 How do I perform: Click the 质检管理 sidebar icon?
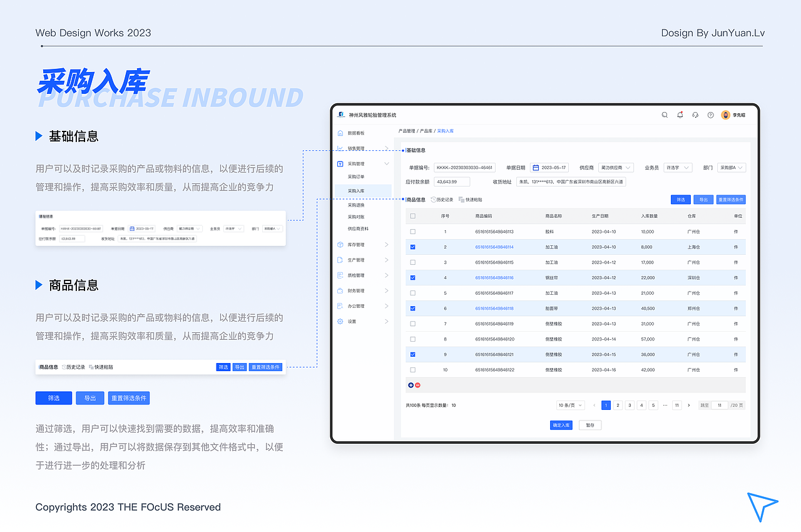pyautogui.click(x=340, y=275)
